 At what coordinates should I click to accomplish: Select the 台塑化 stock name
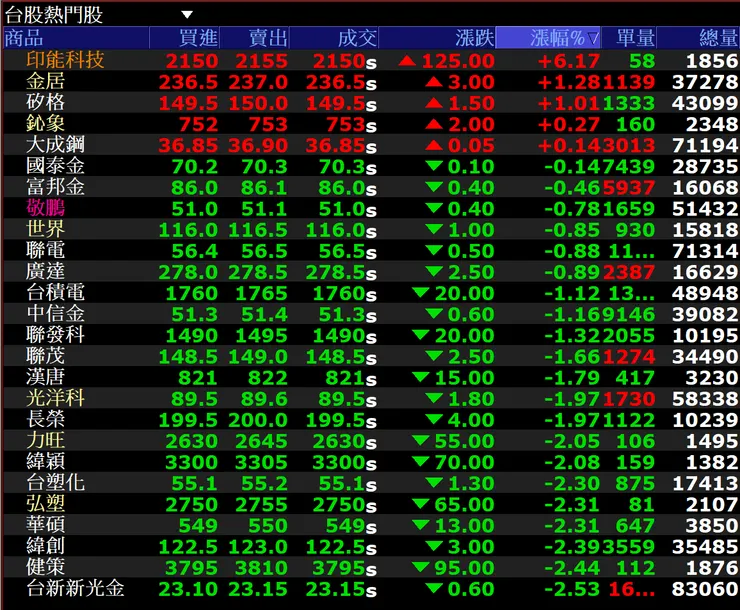pos(55,483)
